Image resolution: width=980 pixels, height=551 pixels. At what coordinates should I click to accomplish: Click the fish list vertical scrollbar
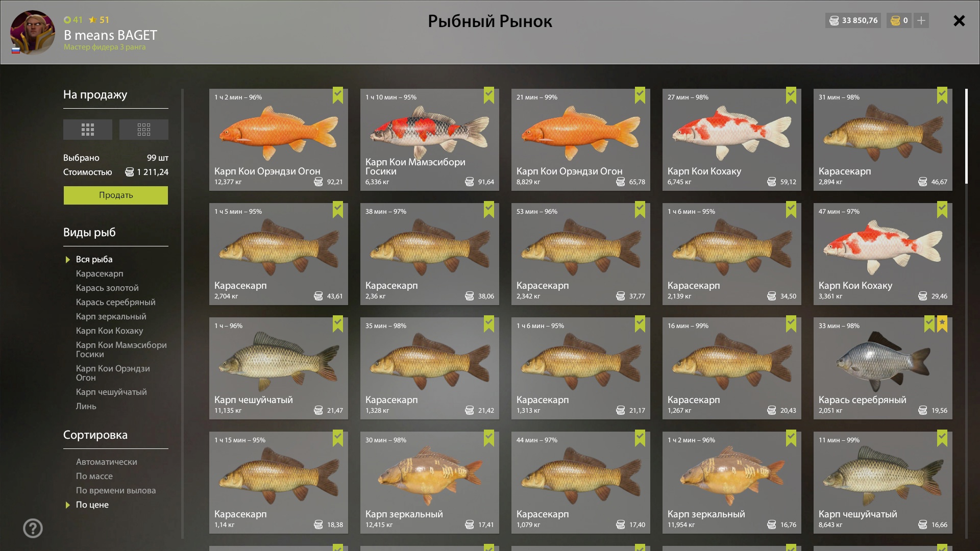point(966,313)
